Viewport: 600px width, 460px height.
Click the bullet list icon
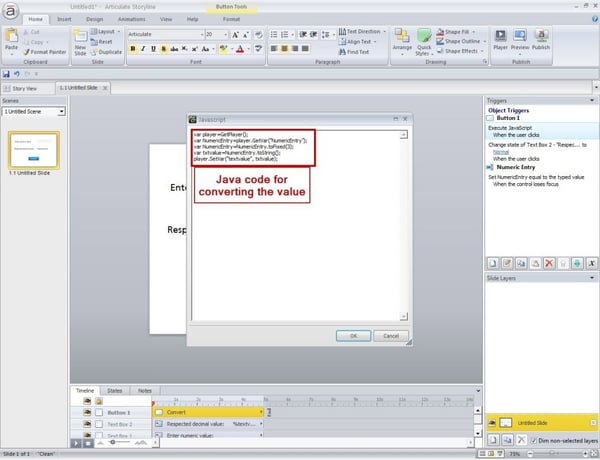(274, 35)
